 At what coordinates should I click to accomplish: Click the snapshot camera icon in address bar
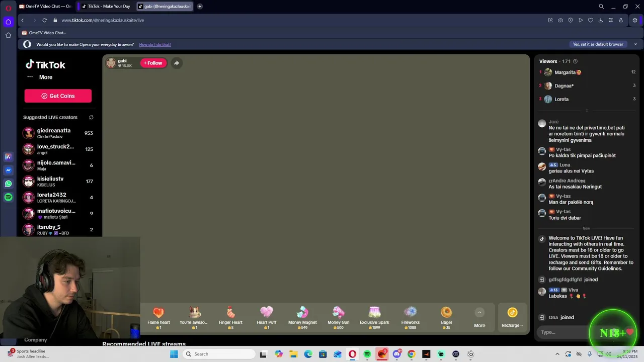[560, 20]
